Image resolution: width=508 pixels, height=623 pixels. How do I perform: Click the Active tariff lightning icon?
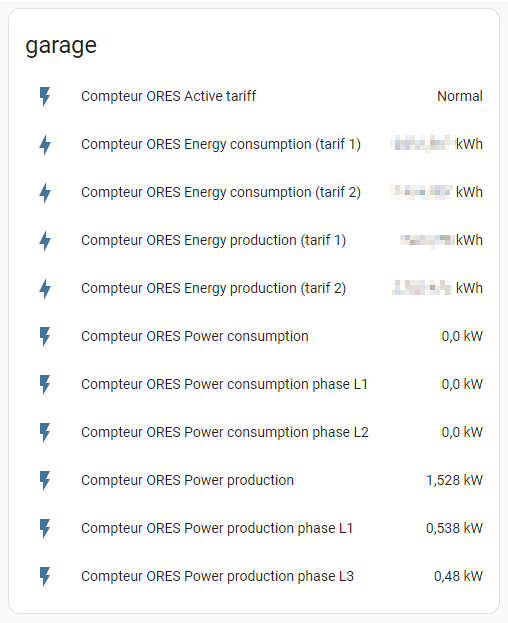pos(45,97)
